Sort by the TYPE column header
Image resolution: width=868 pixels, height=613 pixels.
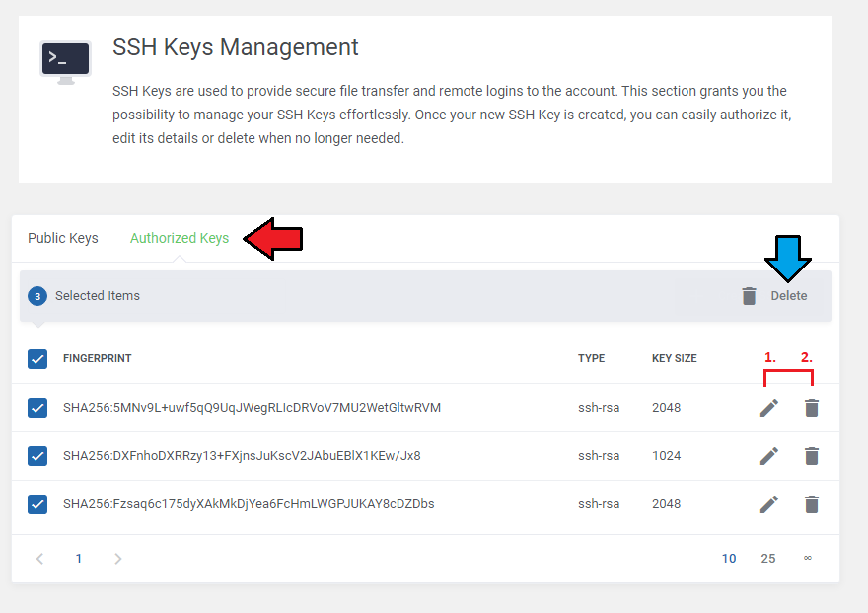click(591, 359)
